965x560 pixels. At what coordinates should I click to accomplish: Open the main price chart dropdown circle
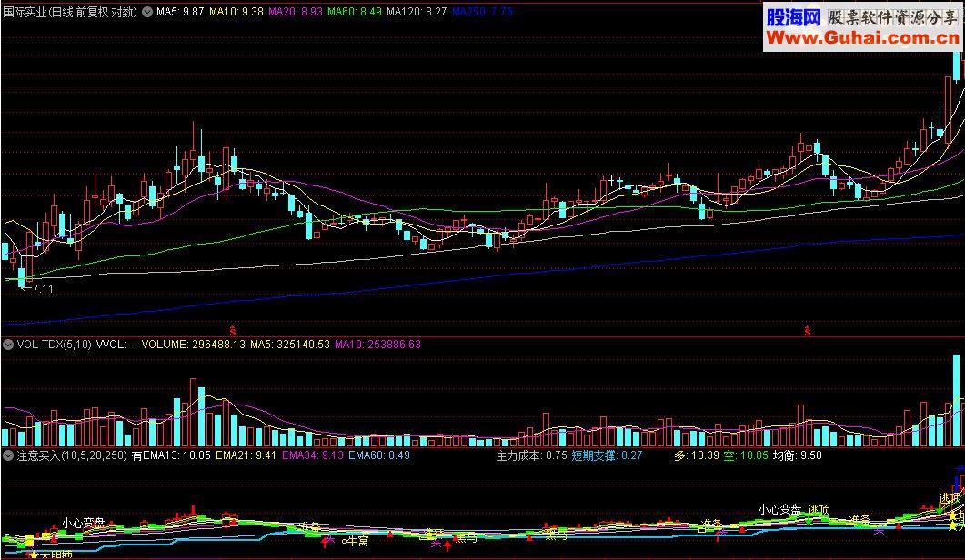pyautogui.click(x=147, y=11)
